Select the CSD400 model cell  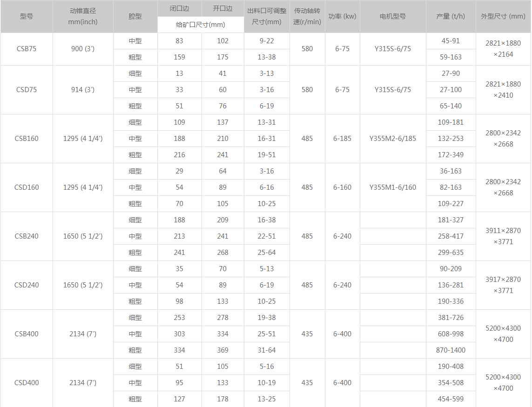tap(27, 382)
